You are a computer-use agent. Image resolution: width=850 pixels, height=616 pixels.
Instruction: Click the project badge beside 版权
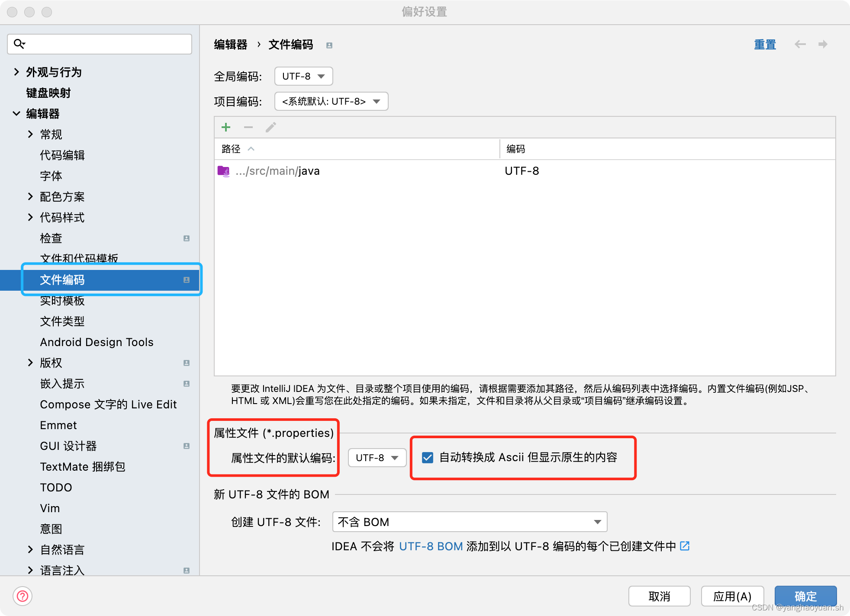187,363
